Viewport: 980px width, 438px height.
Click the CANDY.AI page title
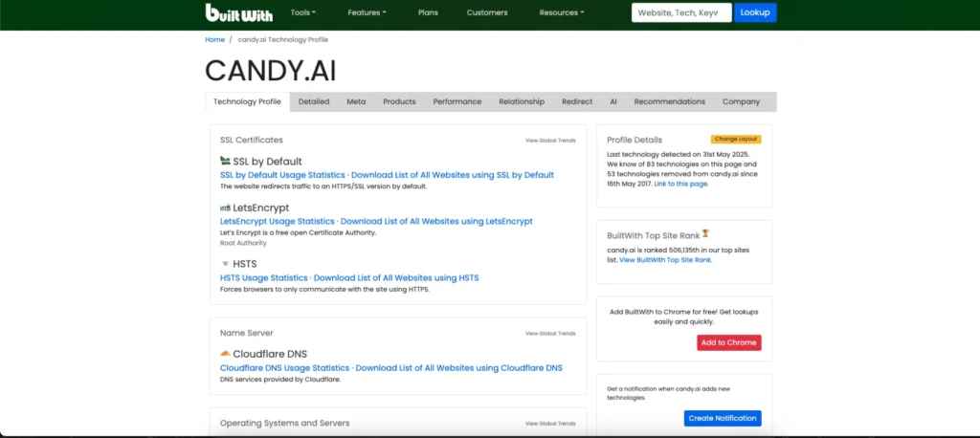click(x=271, y=71)
